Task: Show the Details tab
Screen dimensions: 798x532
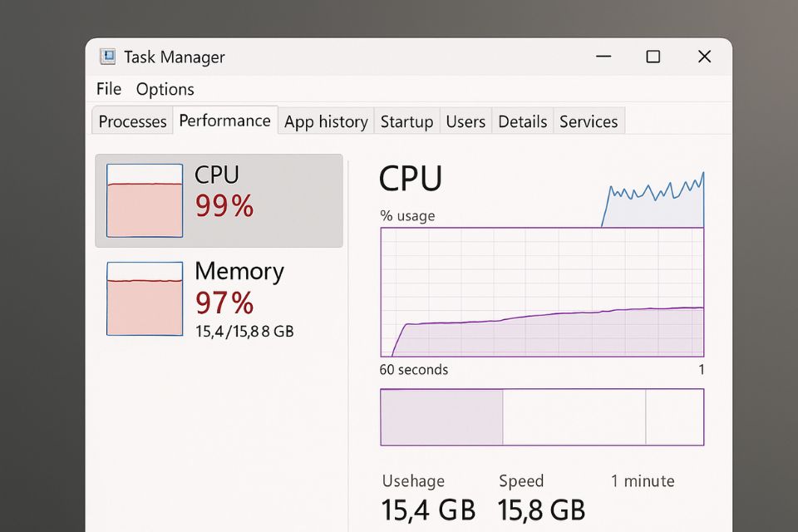Action: click(x=523, y=121)
